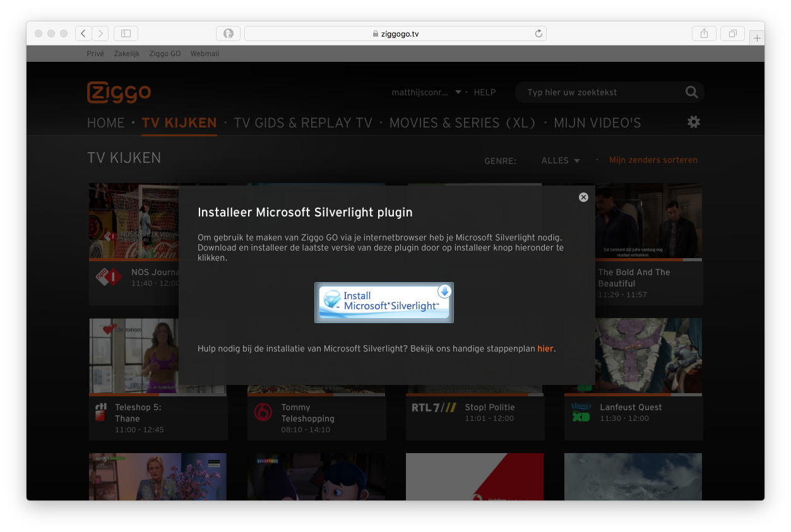791x532 pixels.
Task: Open the TV GIDS & REPLAY TV tab
Action: coord(303,122)
